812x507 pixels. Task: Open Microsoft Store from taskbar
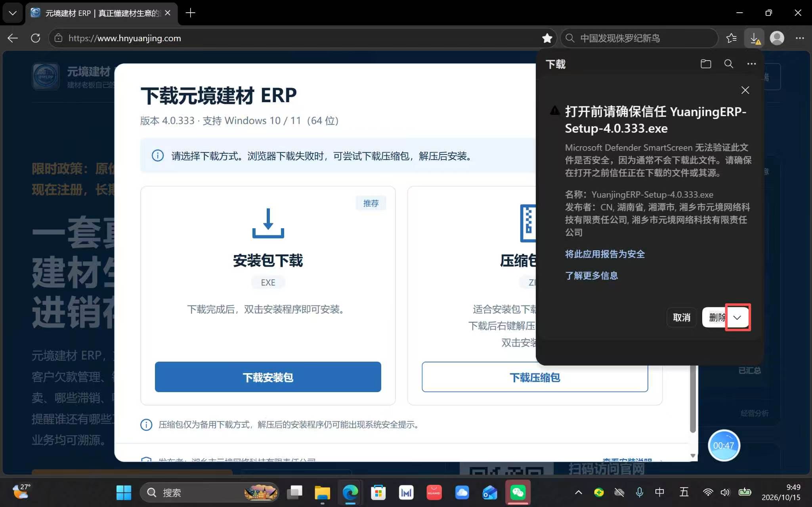click(378, 492)
